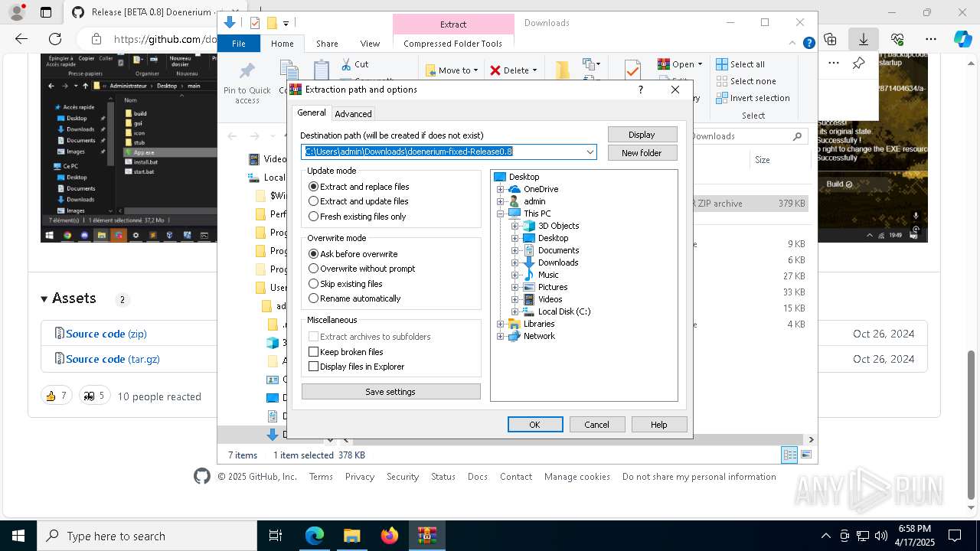Switch to View ribbon tab
The width and height of the screenshot is (980, 551).
click(x=370, y=44)
